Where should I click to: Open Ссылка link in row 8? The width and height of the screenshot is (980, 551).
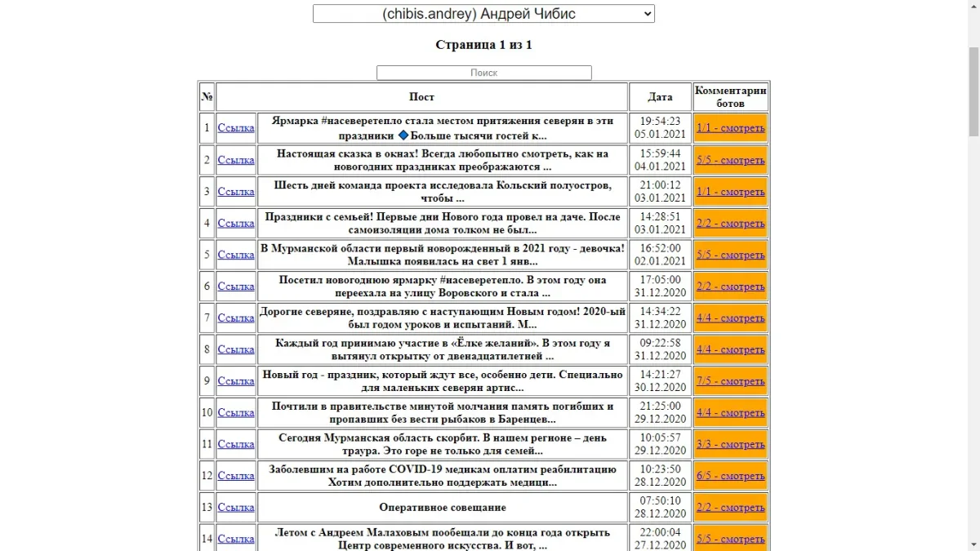point(236,349)
